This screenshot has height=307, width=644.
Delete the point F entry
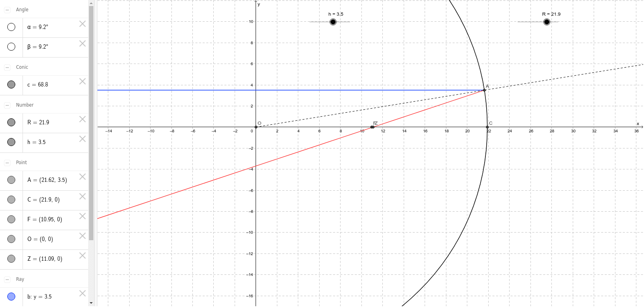tap(83, 216)
